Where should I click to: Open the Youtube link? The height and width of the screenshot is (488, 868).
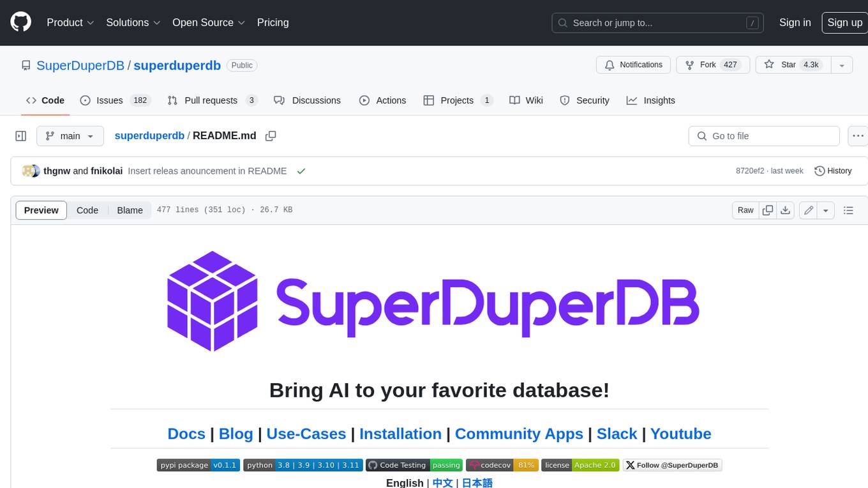click(x=681, y=434)
